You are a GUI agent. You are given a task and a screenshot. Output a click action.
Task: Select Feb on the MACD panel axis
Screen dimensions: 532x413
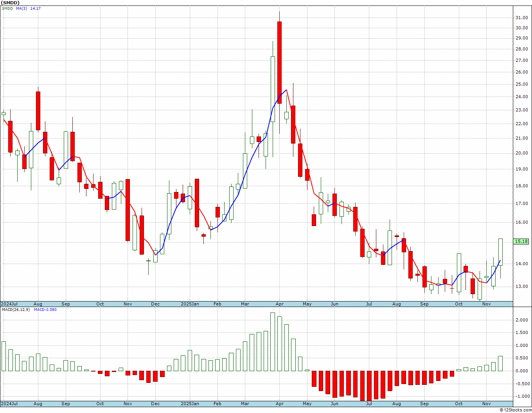[217, 404]
